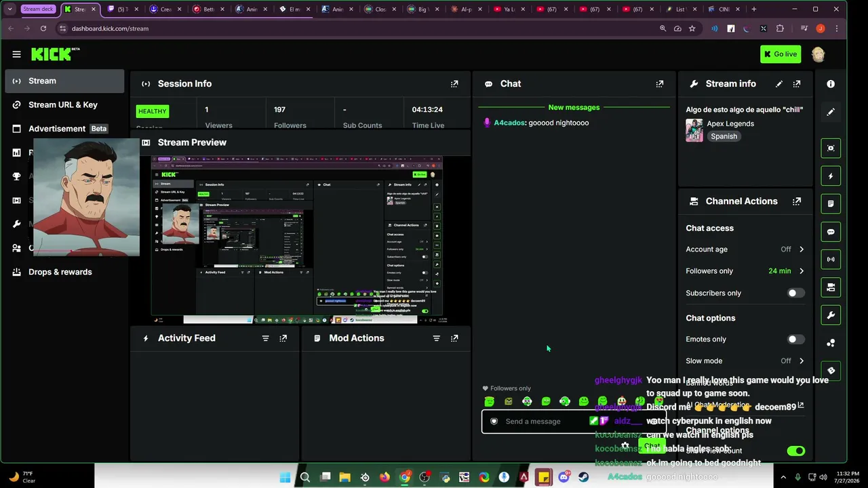The image size is (868, 488).
Task: Edit stream info with the pencil icon in the Stream info header
Action: (779, 84)
